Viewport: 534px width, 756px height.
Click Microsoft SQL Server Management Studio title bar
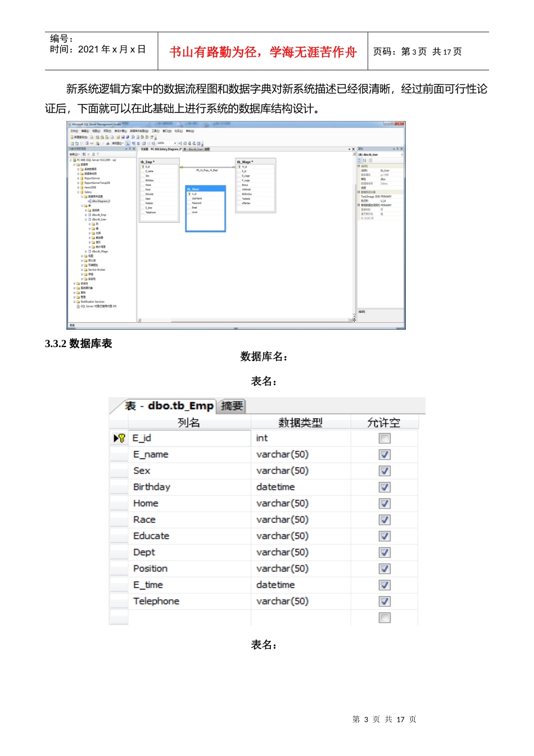click(236, 124)
